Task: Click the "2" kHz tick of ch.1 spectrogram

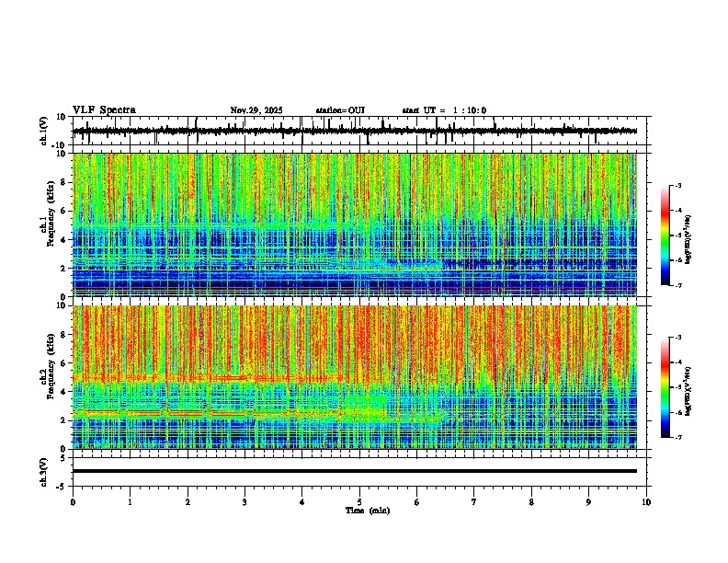Action: [x=63, y=268]
